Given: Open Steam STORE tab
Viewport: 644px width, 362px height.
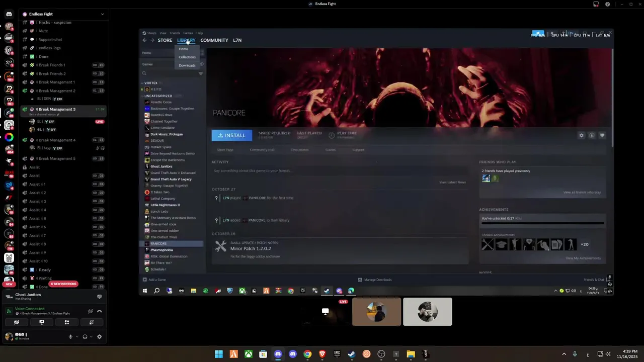Looking at the screenshot, I should 165,40.
